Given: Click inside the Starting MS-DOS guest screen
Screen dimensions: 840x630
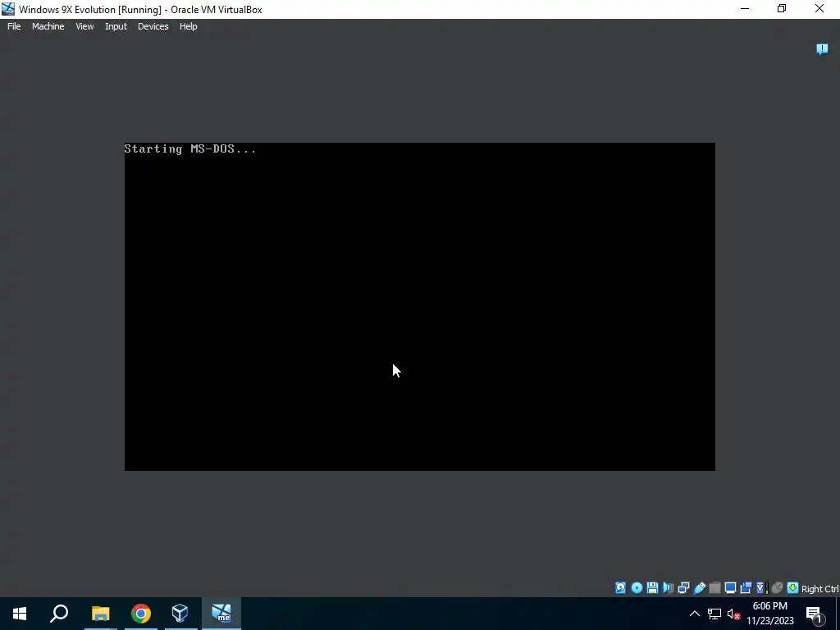Looking at the screenshot, I should [x=419, y=307].
